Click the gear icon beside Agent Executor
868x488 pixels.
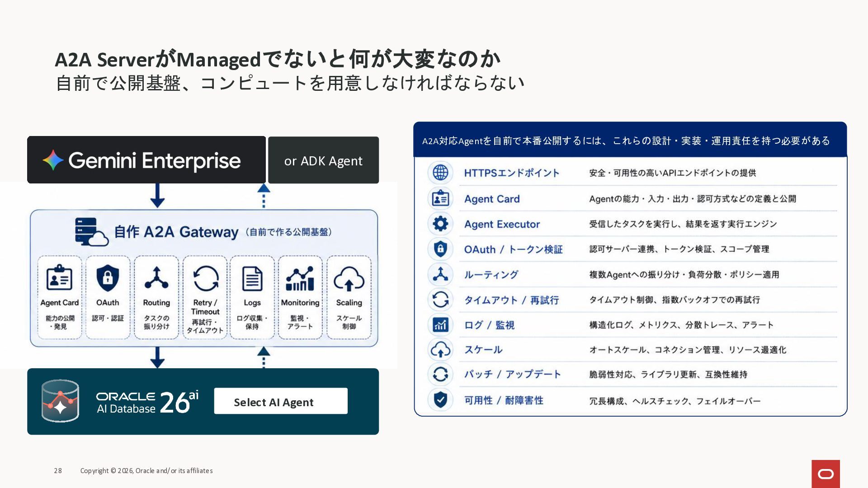click(x=440, y=224)
